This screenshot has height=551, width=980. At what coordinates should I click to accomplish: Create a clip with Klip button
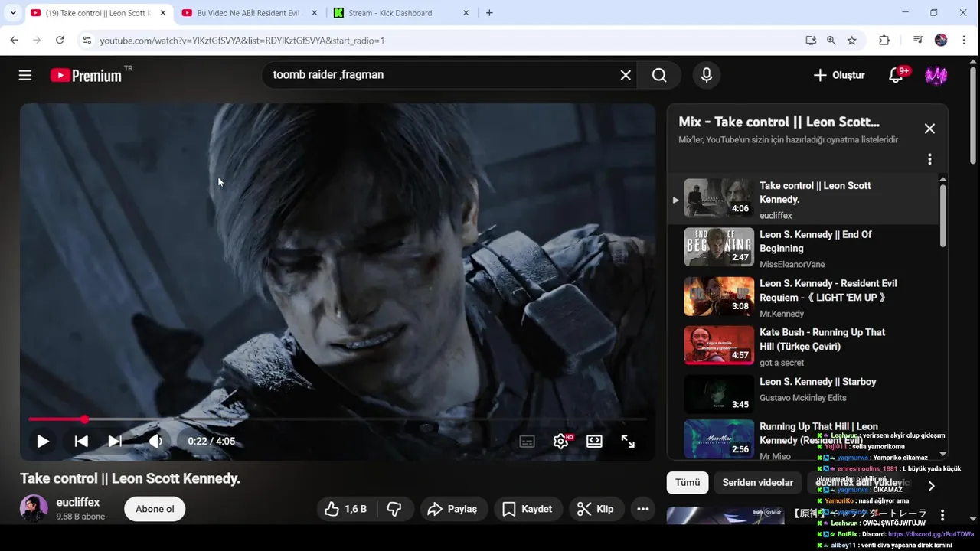click(x=595, y=509)
